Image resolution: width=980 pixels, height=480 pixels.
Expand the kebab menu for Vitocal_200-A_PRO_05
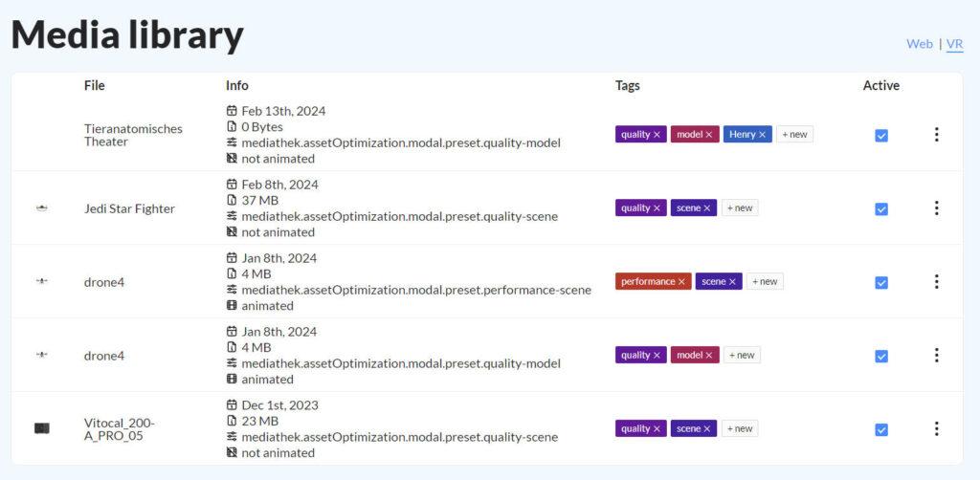tap(936, 429)
